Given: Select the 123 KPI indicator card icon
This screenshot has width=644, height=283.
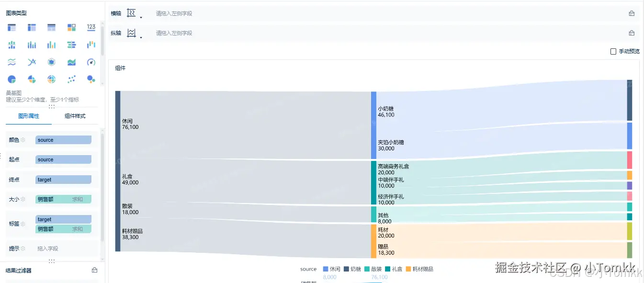Looking at the screenshot, I should click(x=91, y=27).
